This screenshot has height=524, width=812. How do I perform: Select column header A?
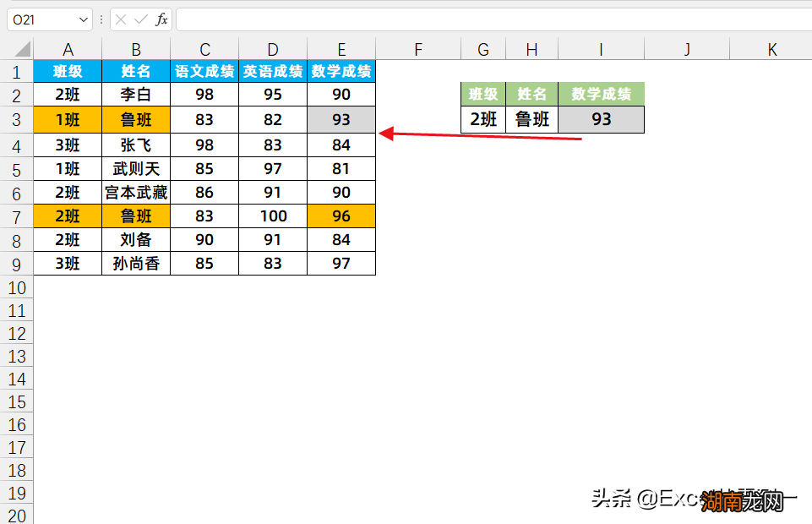pyautogui.click(x=68, y=48)
